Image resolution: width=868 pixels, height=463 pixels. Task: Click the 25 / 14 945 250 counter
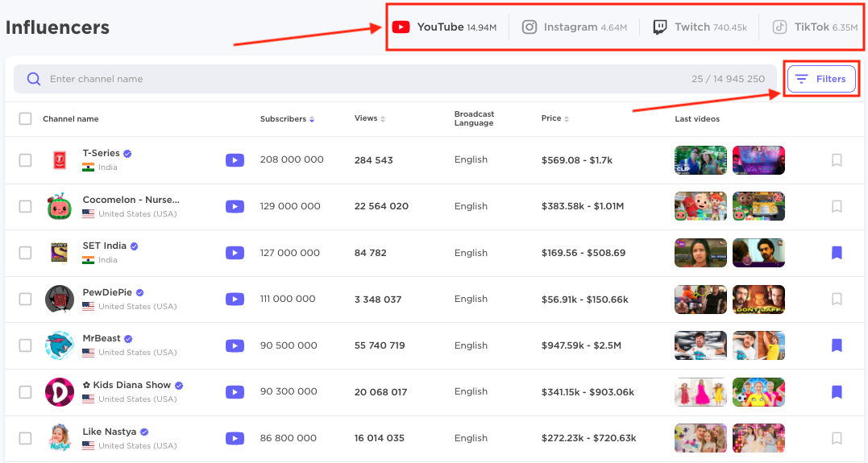[x=728, y=79]
